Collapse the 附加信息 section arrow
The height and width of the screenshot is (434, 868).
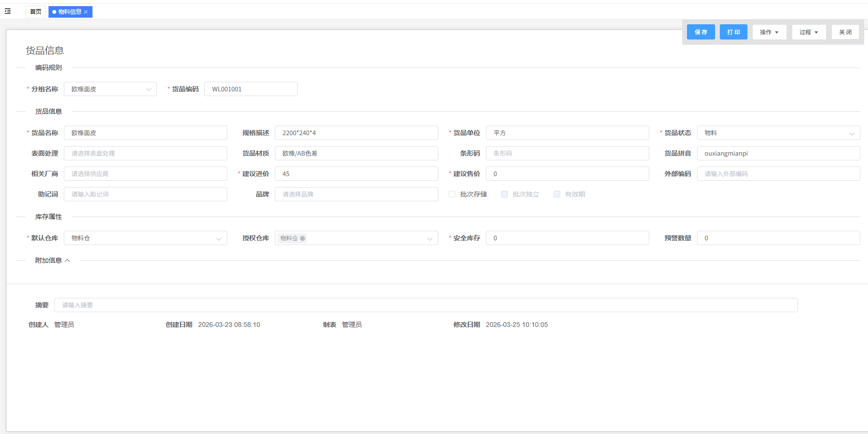click(67, 260)
